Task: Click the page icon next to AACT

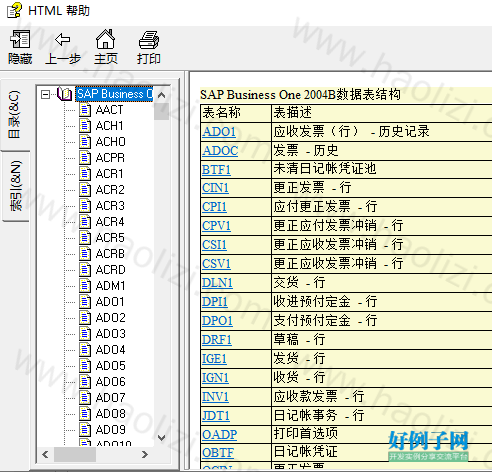Action: pyautogui.click(x=85, y=110)
